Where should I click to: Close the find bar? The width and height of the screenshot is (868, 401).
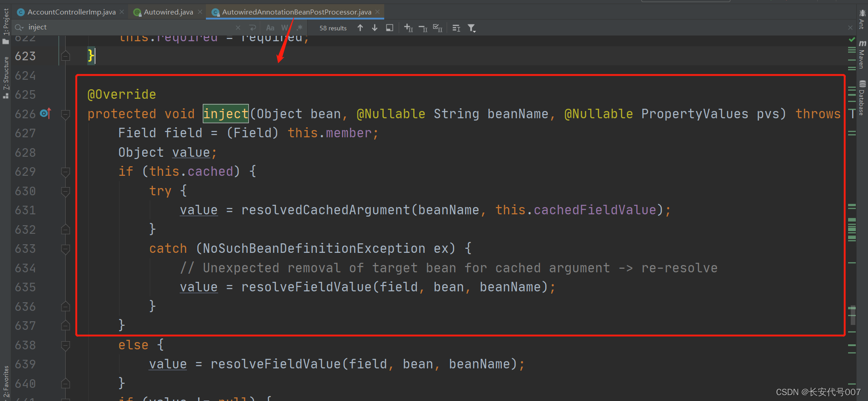pos(850,28)
